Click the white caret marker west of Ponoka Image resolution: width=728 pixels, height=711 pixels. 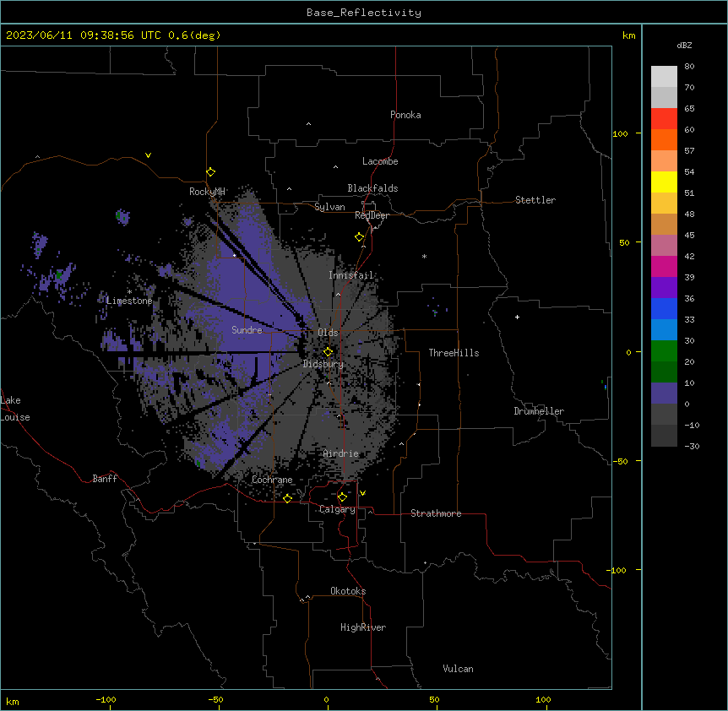point(309,124)
